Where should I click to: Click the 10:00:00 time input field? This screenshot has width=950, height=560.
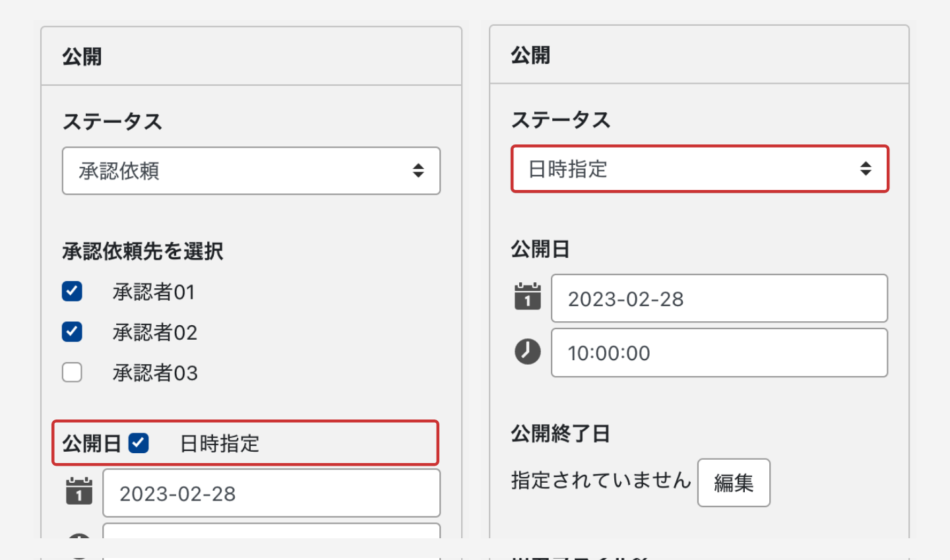[719, 353]
